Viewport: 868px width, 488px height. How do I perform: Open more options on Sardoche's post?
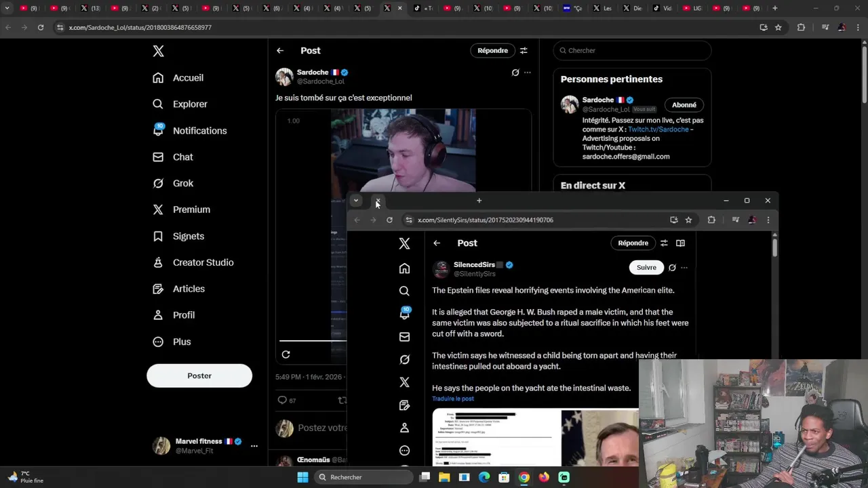[528, 73]
